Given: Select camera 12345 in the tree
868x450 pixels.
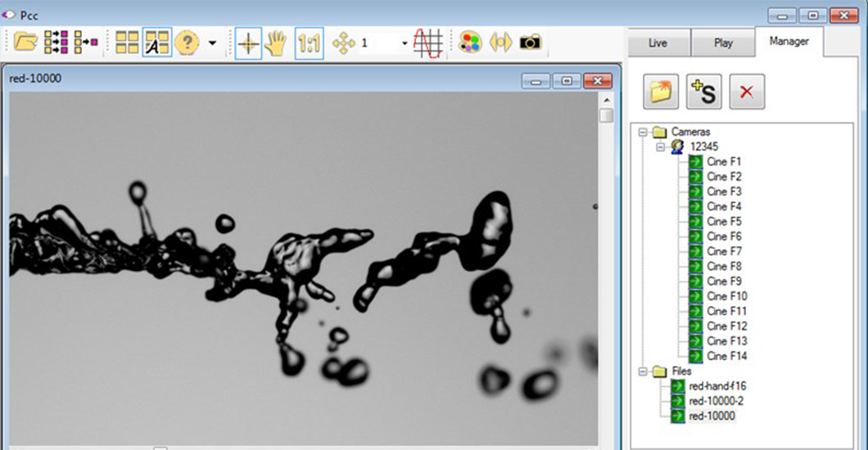Looking at the screenshot, I should 704,147.
